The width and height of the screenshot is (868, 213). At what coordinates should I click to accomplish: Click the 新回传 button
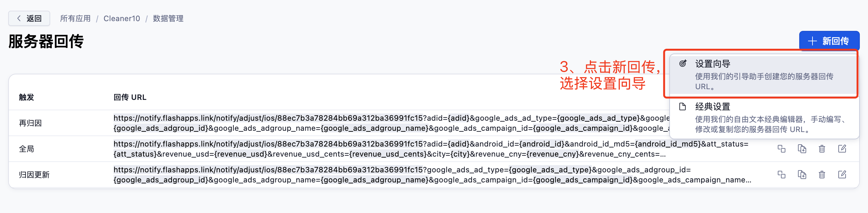(x=829, y=41)
